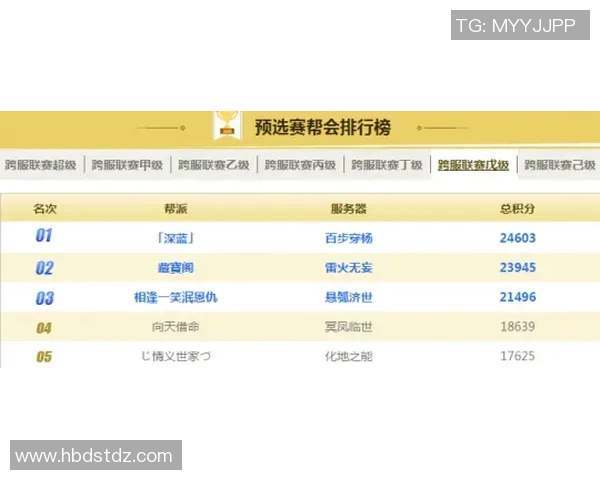Click the score 21496

(x=518, y=297)
